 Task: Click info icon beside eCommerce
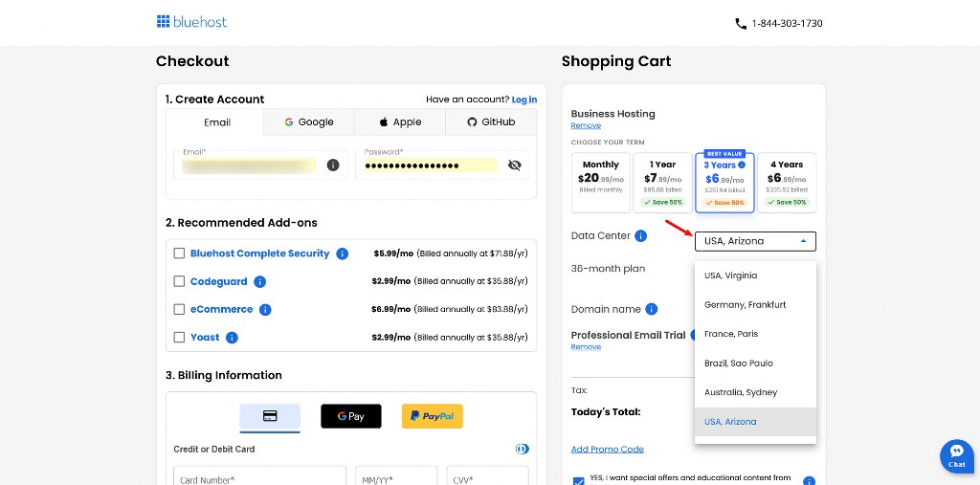point(265,309)
